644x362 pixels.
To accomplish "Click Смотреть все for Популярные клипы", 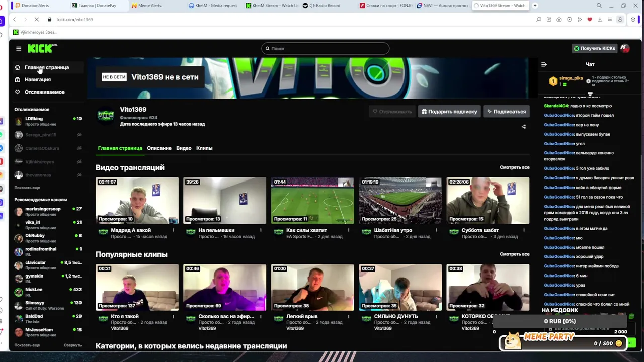I will (514, 254).
